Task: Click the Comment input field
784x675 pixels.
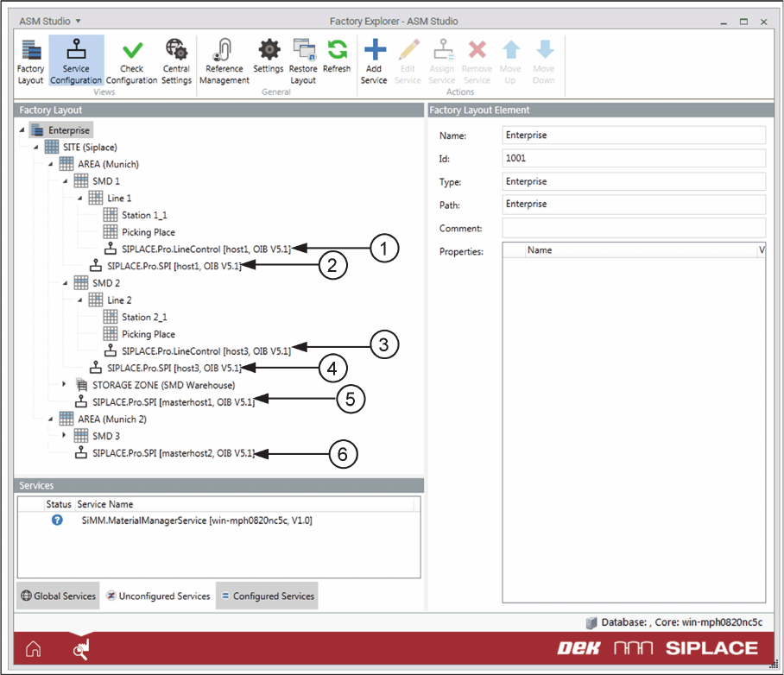Action: (x=633, y=228)
